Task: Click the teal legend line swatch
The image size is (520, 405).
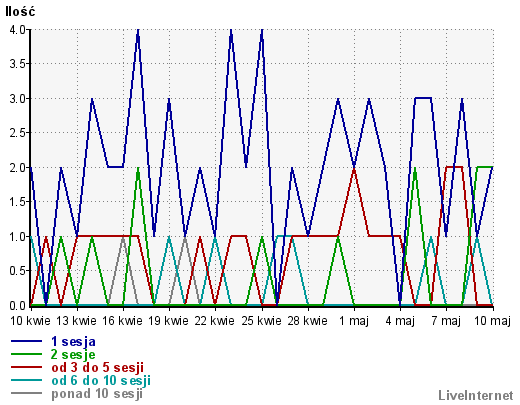Action: (x=27, y=380)
